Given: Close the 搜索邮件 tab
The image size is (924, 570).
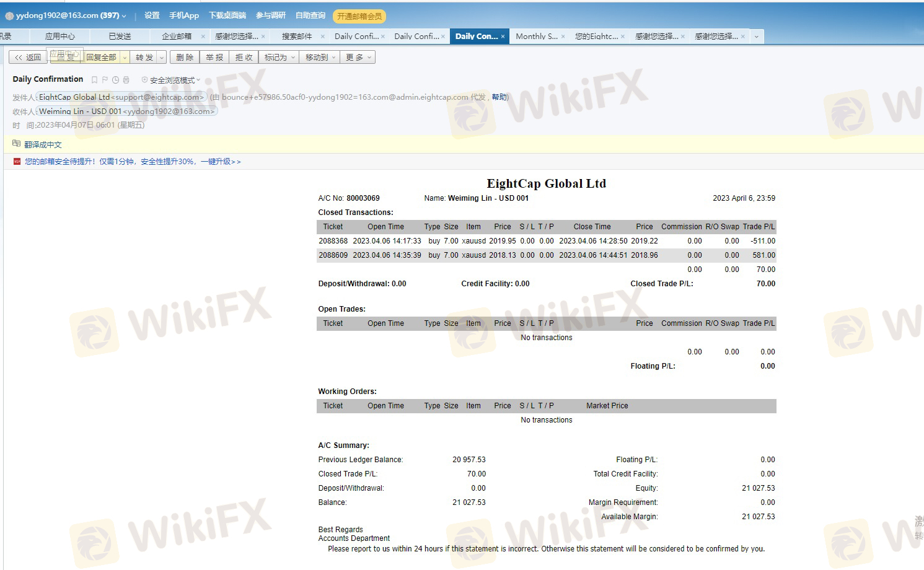Looking at the screenshot, I should (324, 37).
